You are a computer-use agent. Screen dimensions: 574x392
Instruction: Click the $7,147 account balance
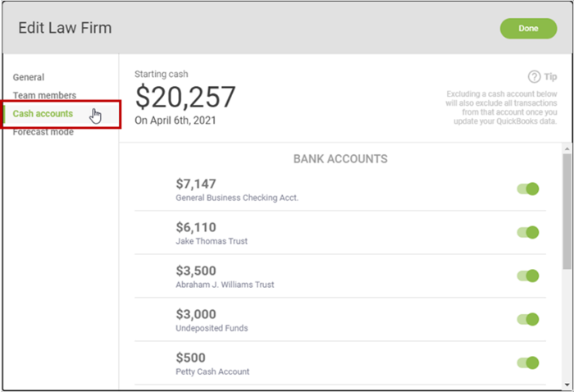(196, 184)
